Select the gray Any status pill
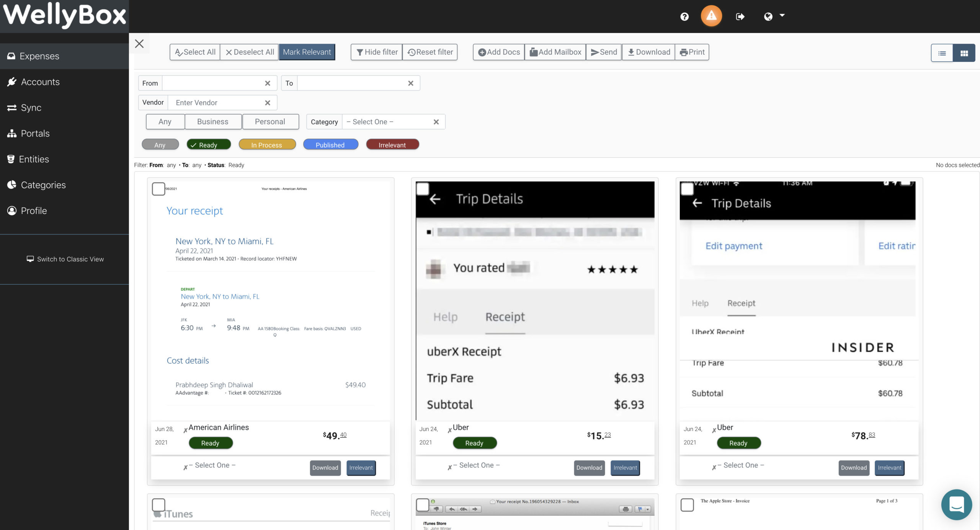 tap(160, 145)
